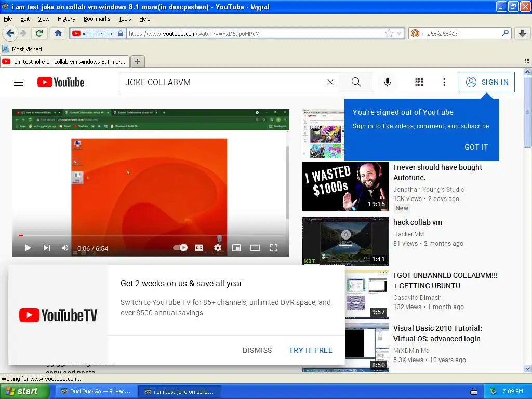Open the Most Visited bookmarks folder
The image size is (532, 399).
[22, 49]
